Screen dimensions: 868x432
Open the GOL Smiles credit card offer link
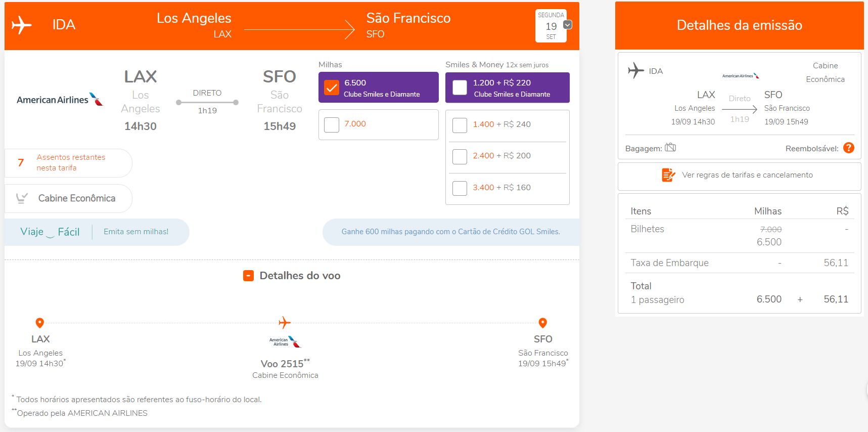tap(450, 232)
